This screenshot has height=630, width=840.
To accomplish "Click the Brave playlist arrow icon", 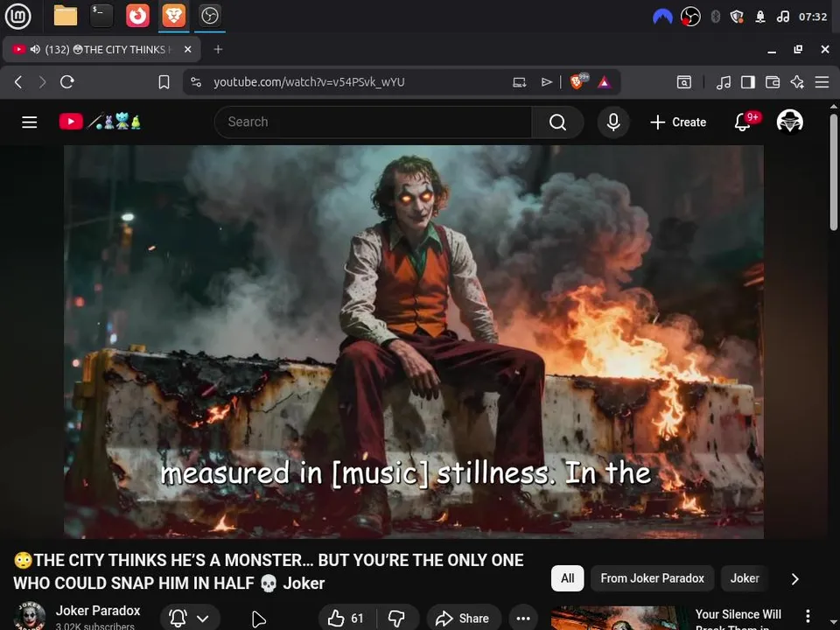I will click(546, 82).
